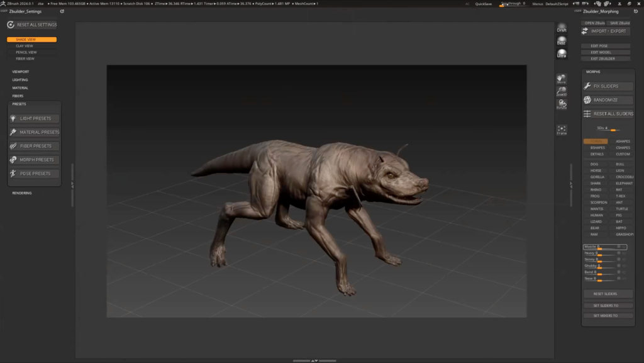
Task: Click the SDiv subdivision slider
Action: (607, 128)
